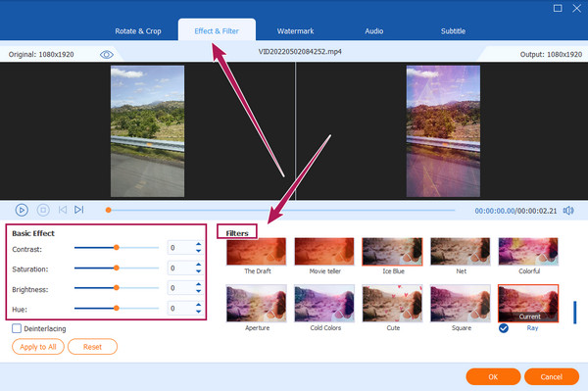
Task: Increase the Contrast value
Action: pyautogui.click(x=198, y=244)
